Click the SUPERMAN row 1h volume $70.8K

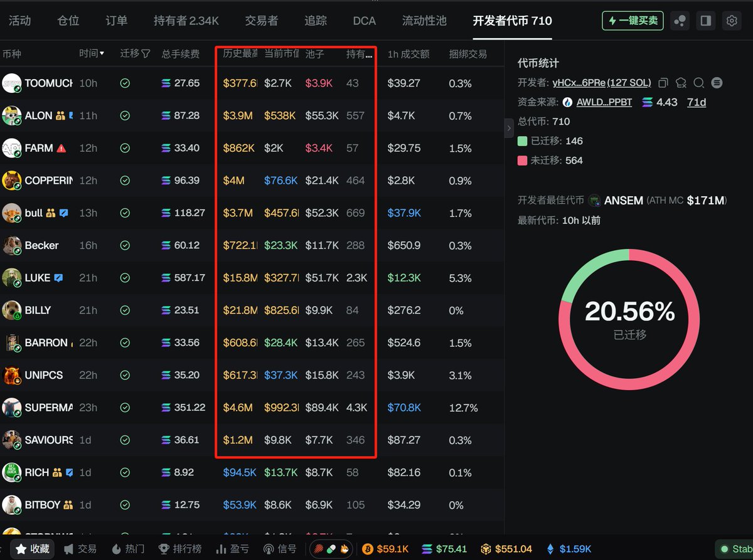(x=404, y=408)
